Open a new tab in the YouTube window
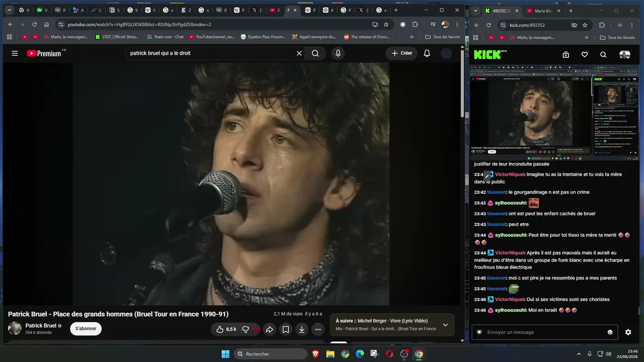 [396, 10]
